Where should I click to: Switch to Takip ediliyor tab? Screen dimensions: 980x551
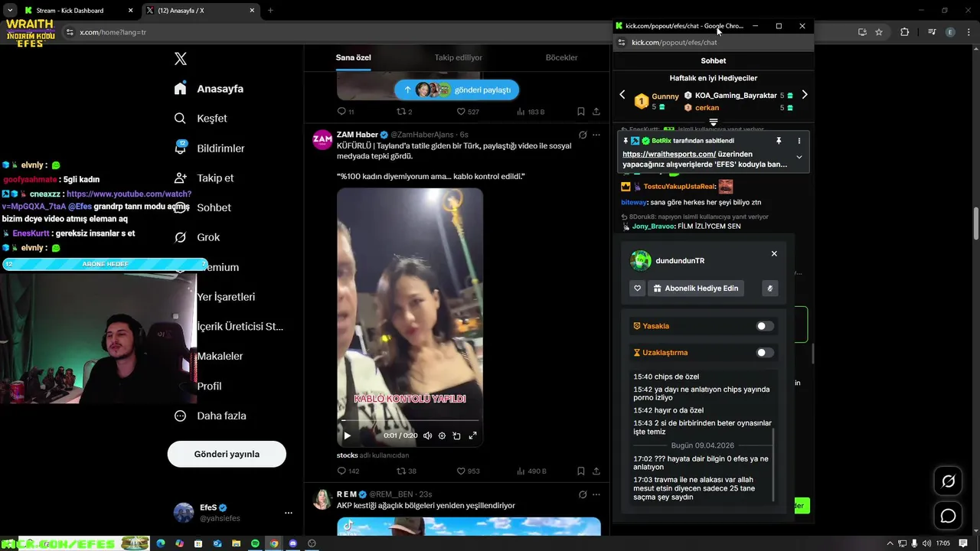tap(459, 57)
